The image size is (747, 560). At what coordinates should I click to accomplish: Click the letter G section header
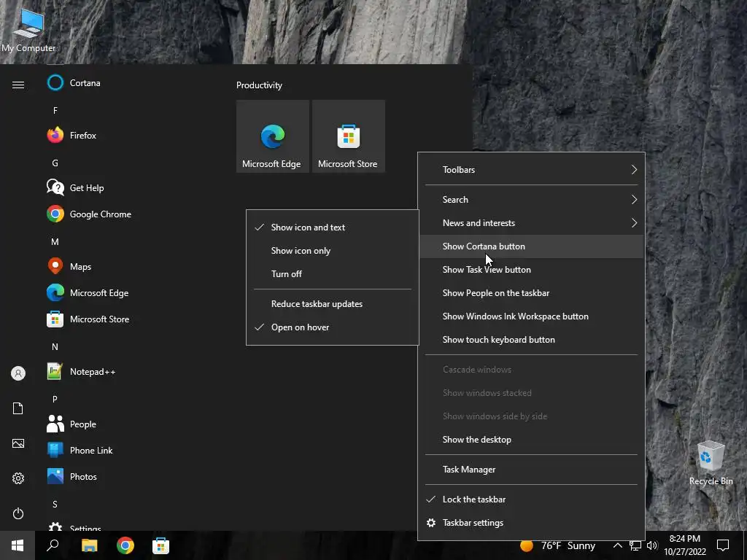pos(55,163)
